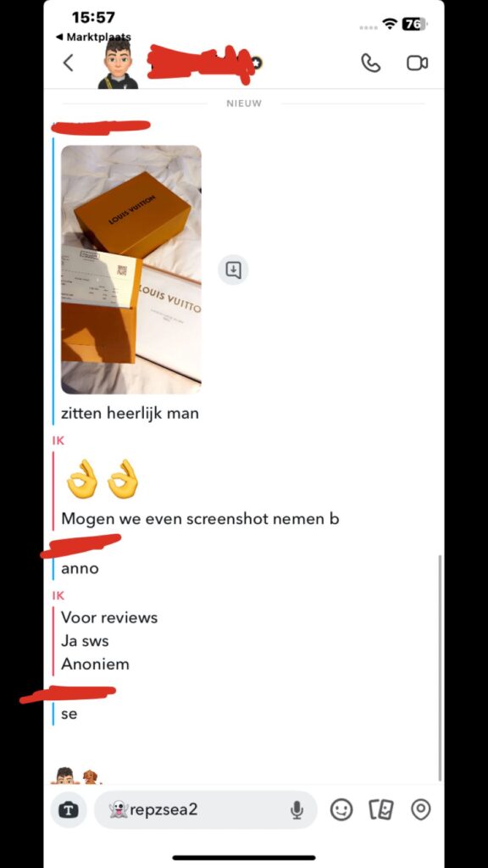Tap the message 'zitten heerlijk man'
The width and height of the screenshot is (488, 868).
pos(130,413)
